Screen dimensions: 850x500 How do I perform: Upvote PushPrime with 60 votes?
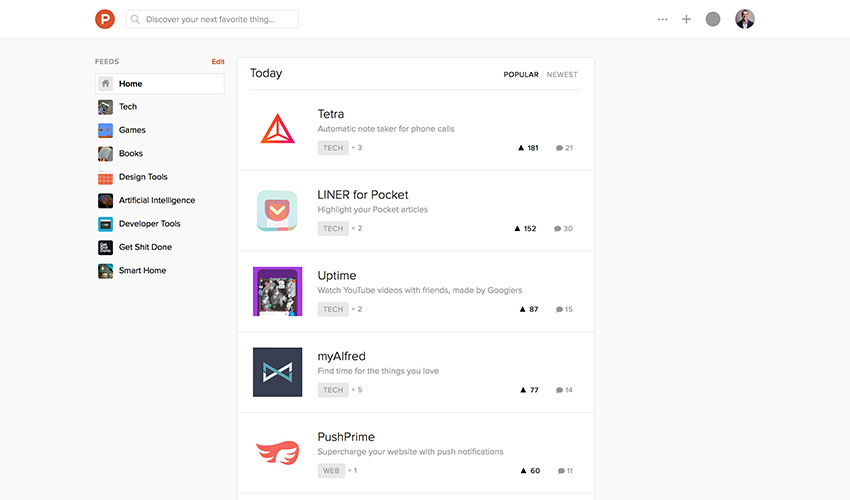[x=530, y=471]
